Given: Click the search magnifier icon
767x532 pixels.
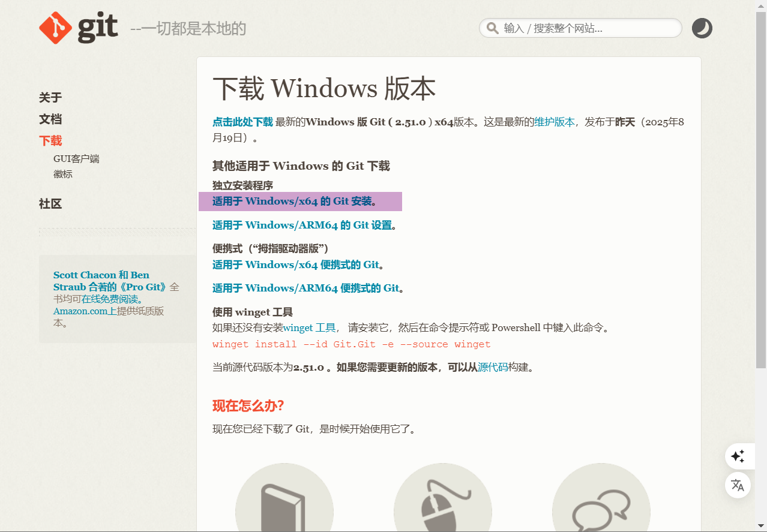Looking at the screenshot, I should point(492,28).
